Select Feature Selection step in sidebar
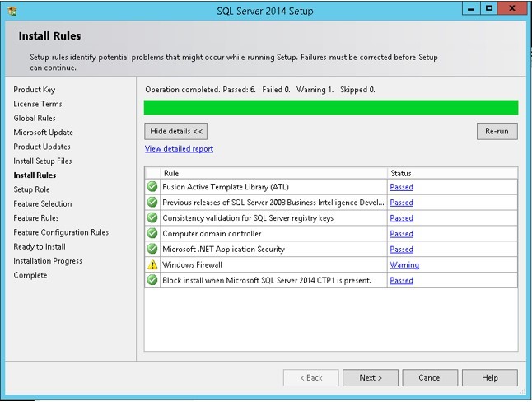The height and width of the screenshot is (402, 532). [42, 203]
